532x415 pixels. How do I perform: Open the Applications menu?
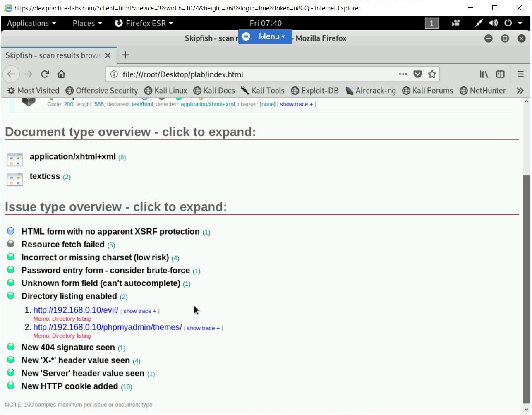31,23
